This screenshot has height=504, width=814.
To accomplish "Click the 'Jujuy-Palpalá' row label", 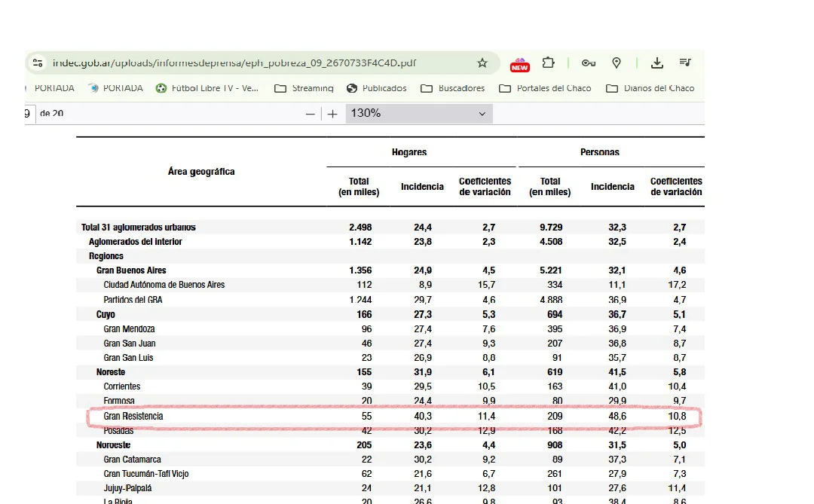I will pos(127,488).
